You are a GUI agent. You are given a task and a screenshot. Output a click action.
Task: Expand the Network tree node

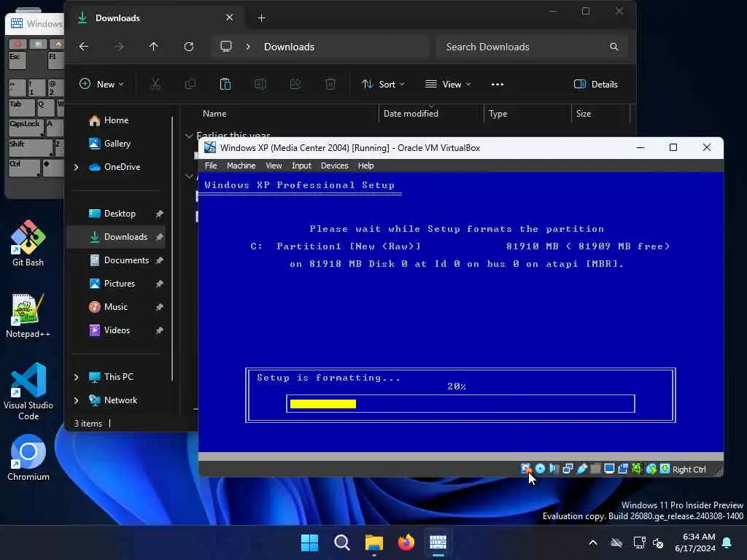[76, 400]
